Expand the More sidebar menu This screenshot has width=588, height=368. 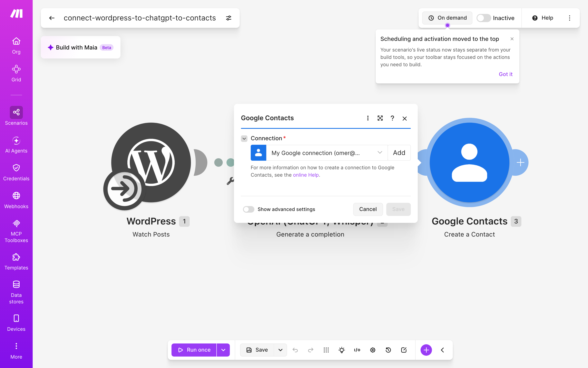coord(16,351)
